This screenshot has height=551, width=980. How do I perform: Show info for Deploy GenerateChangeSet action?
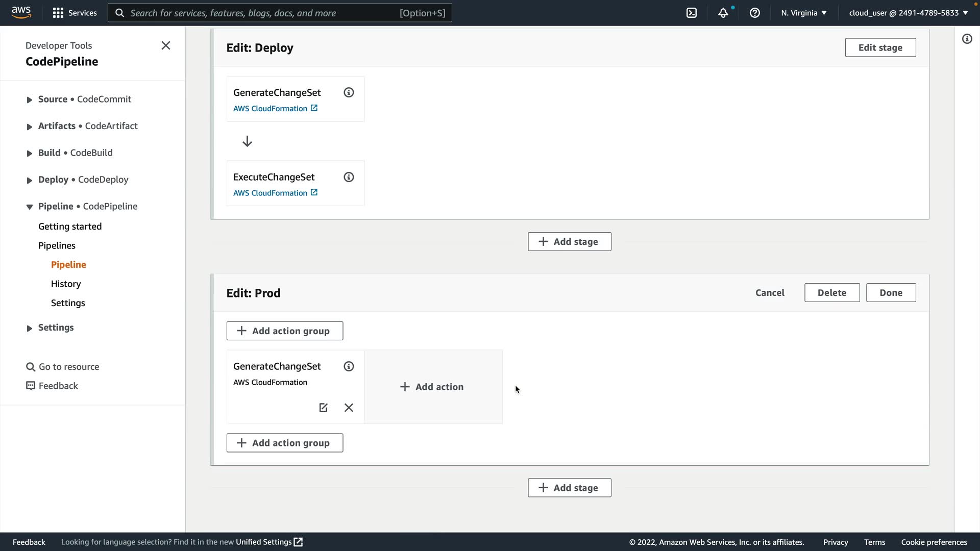click(349, 92)
